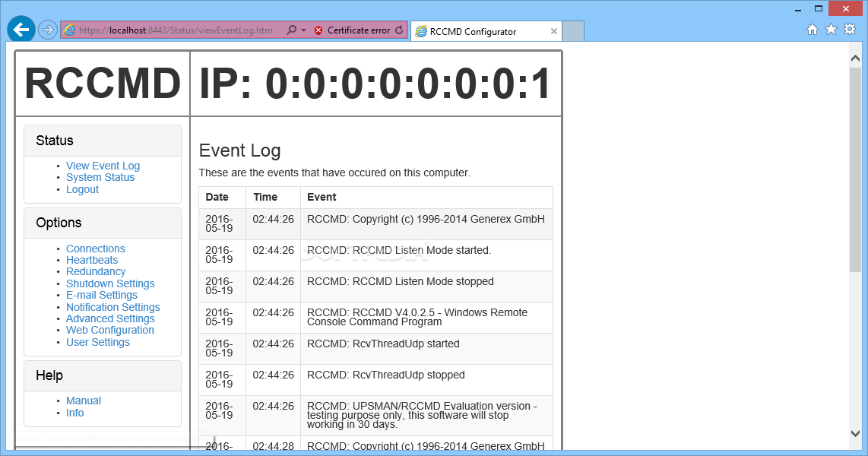
Task: Click the RCCMD logo title
Action: (x=103, y=84)
